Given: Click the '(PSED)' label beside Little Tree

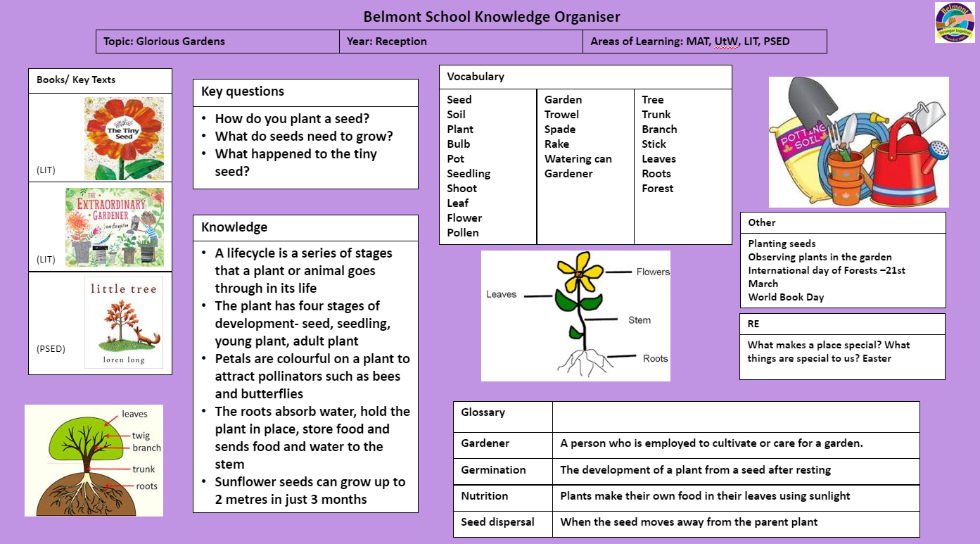Looking at the screenshot, I should point(50,348).
